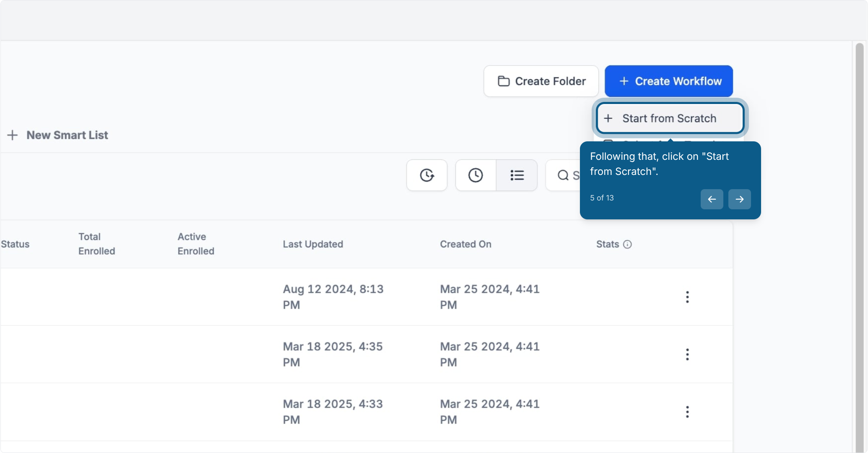868x453 pixels.
Task: Add a New Smart List
Action: point(58,135)
